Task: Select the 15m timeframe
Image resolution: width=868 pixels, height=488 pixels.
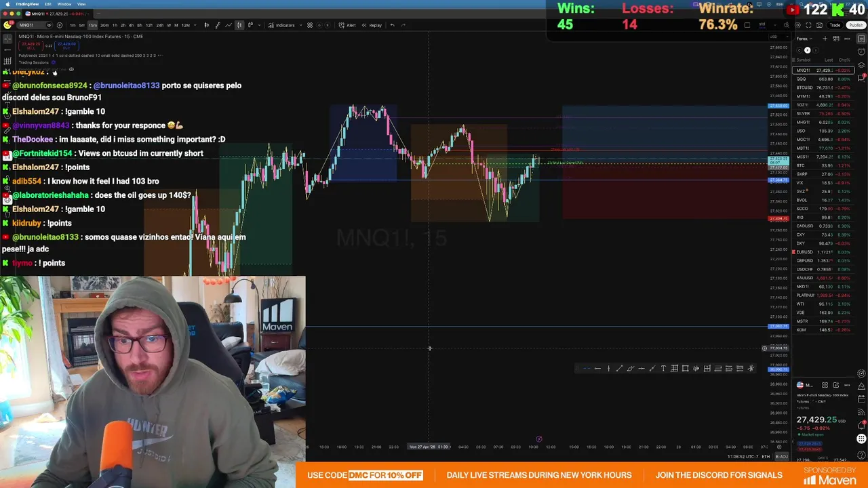Action: pyautogui.click(x=93, y=25)
